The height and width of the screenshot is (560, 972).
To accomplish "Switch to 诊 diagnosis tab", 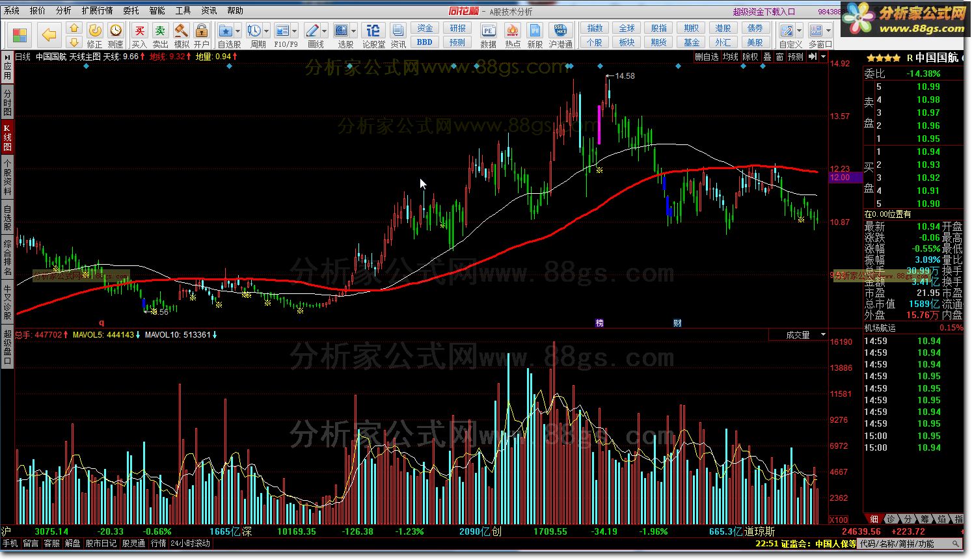I will (891, 519).
